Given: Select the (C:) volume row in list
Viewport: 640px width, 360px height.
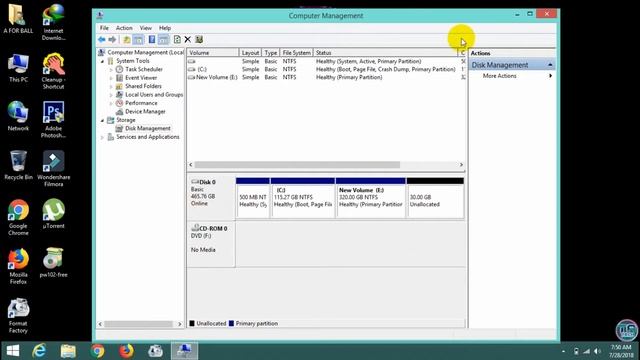Looking at the screenshot, I should [326, 69].
